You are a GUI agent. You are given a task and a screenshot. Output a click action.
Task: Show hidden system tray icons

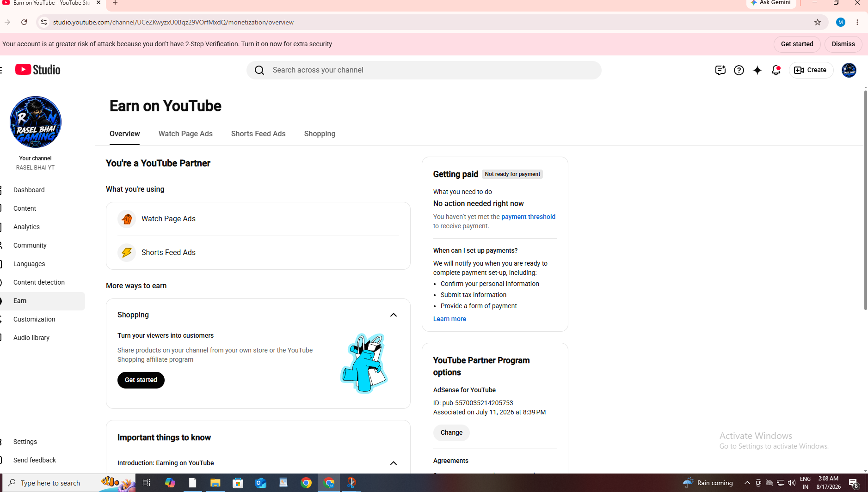coord(747,483)
